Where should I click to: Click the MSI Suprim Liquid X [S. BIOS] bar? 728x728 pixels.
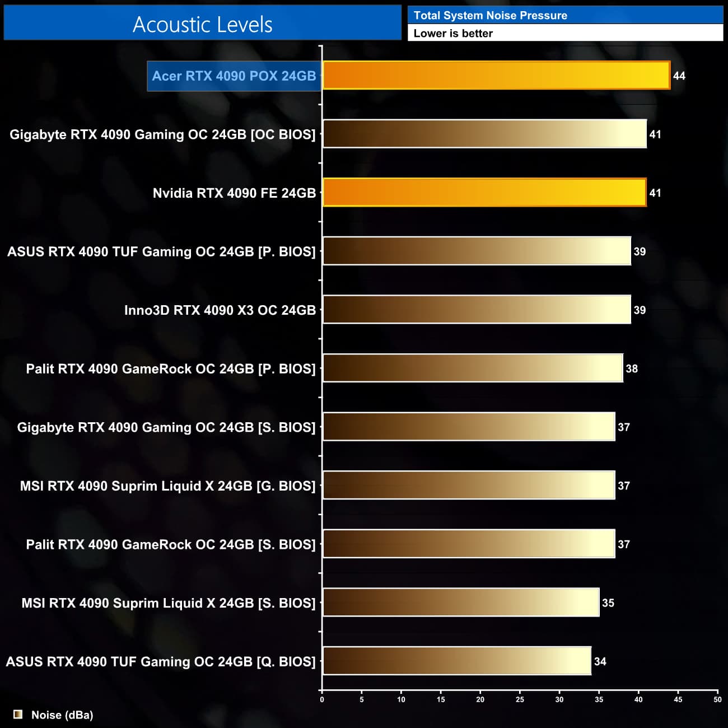point(461,603)
